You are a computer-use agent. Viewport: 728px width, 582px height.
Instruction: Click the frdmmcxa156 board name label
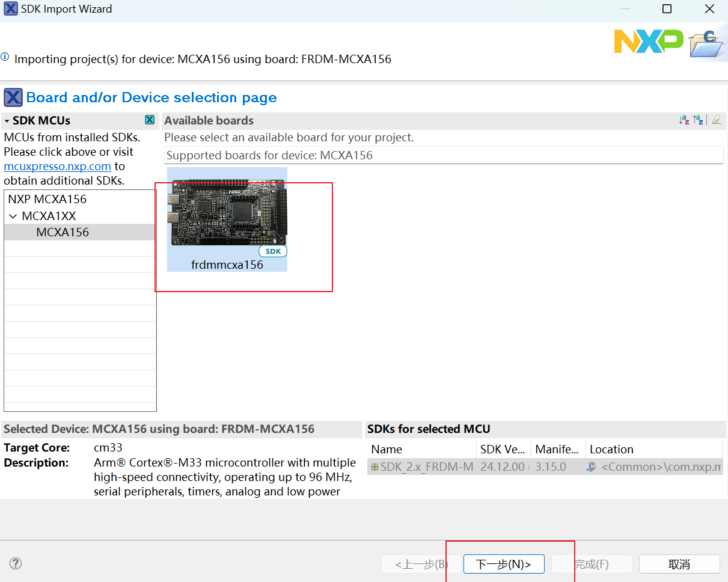tap(227, 265)
